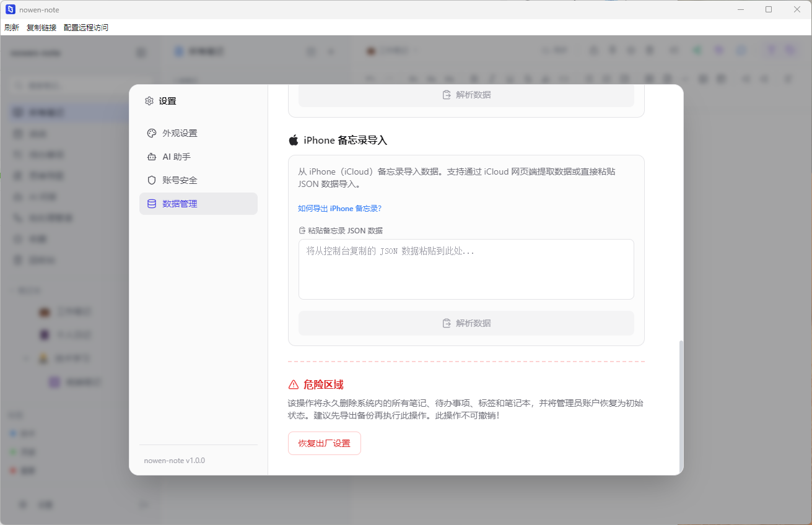Maximize the nowen-note window
This screenshot has width=812, height=525.
point(769,9)
